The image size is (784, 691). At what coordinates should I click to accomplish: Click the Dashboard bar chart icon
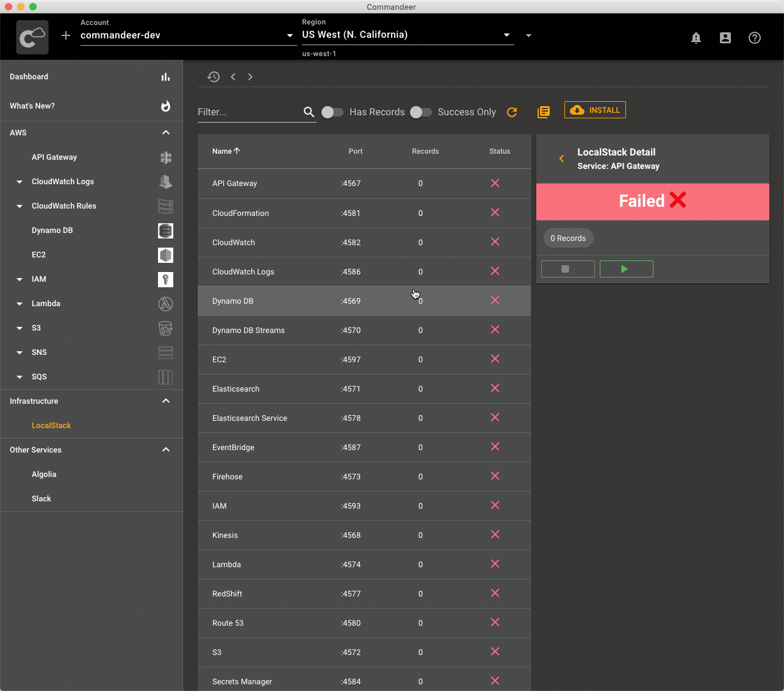pos(165,77)
